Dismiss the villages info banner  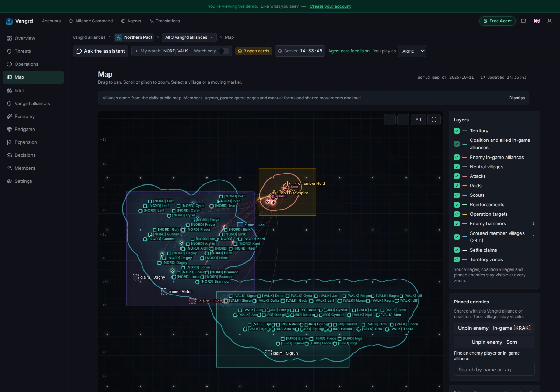(x=517, y=98)
